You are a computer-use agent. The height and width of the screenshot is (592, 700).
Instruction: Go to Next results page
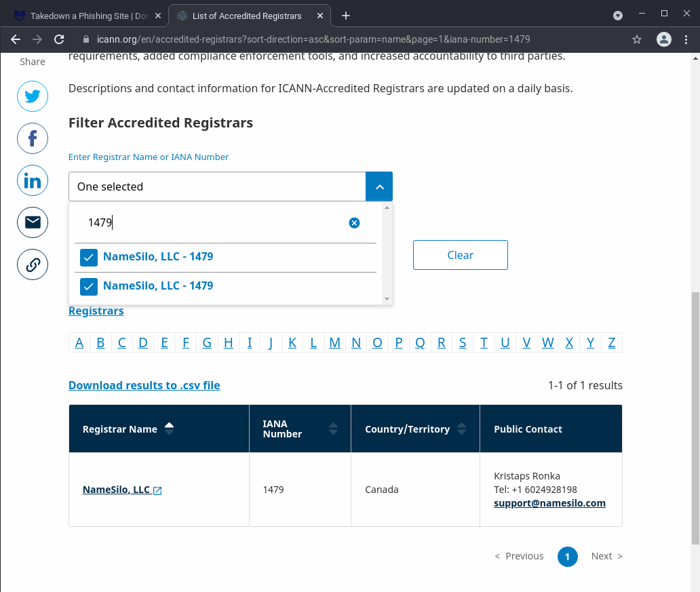click(606, 556)
